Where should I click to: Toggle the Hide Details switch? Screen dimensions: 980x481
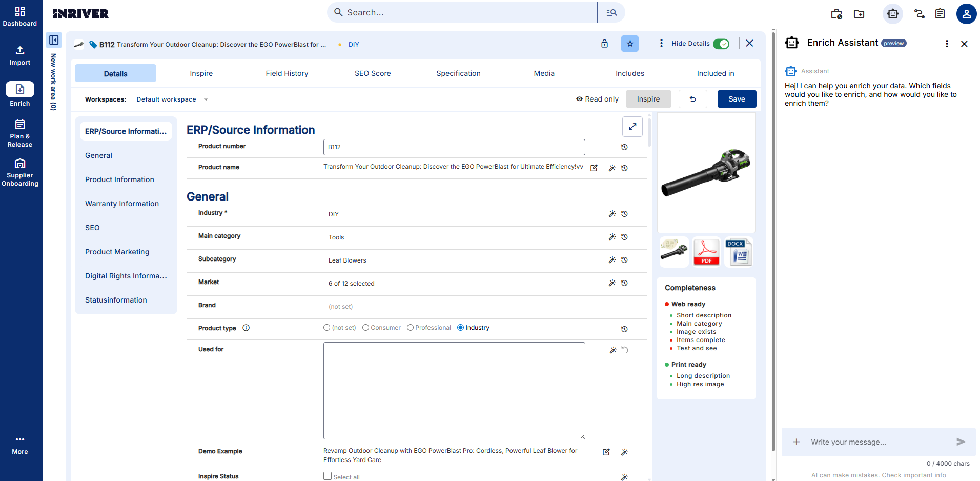721,44
